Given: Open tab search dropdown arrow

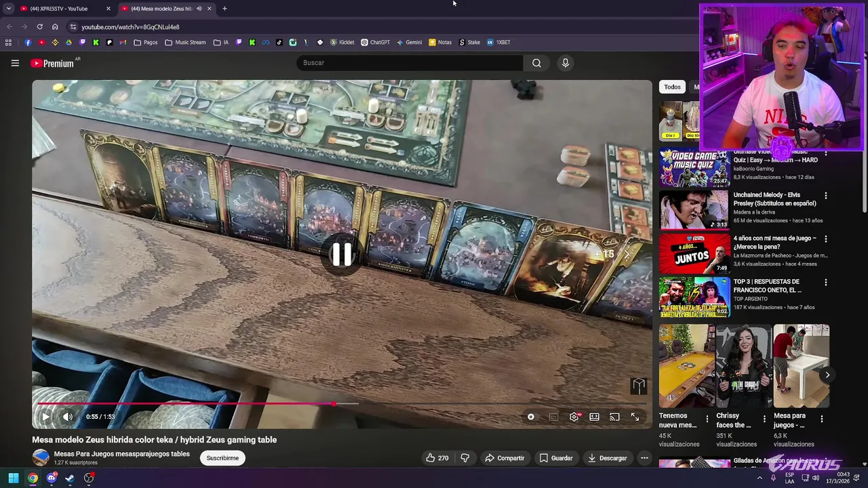Looking at the screenshot, I should tap(8, 9).
